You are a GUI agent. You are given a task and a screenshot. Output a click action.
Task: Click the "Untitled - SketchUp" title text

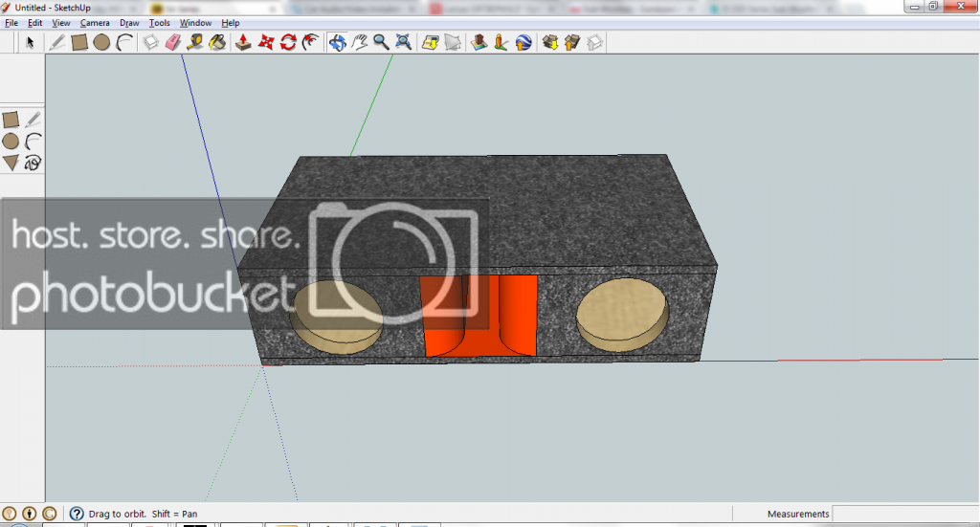point(53,8)
